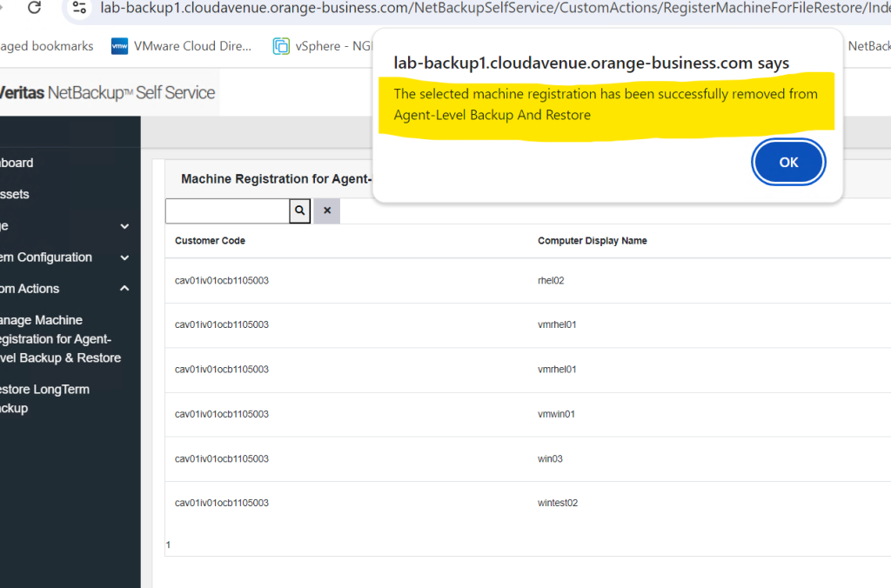Click the browser reload icon
The height and width of the screenshot is (588, 891).
35,7
